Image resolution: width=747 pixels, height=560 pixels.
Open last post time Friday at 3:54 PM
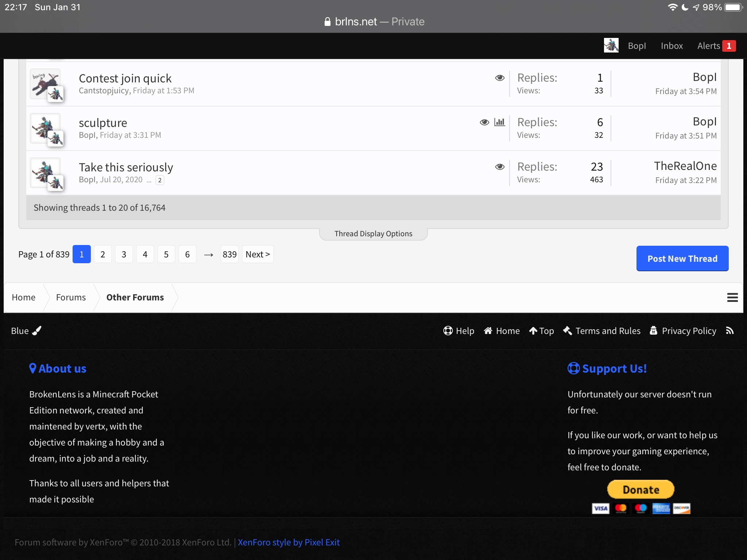686,91
